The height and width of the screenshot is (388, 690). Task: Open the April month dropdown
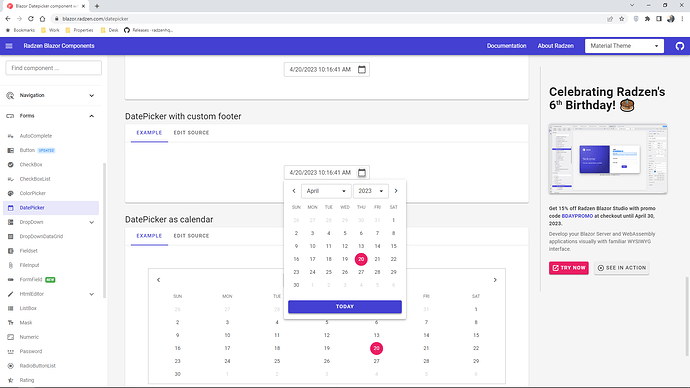point(326,191)
